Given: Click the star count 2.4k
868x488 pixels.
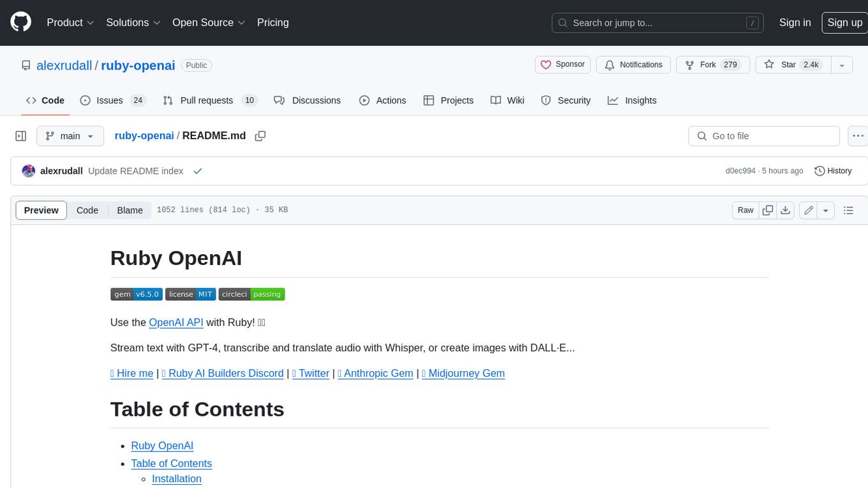Looking at the screenshot, I should pyautogui.click(x=811, y=65).
